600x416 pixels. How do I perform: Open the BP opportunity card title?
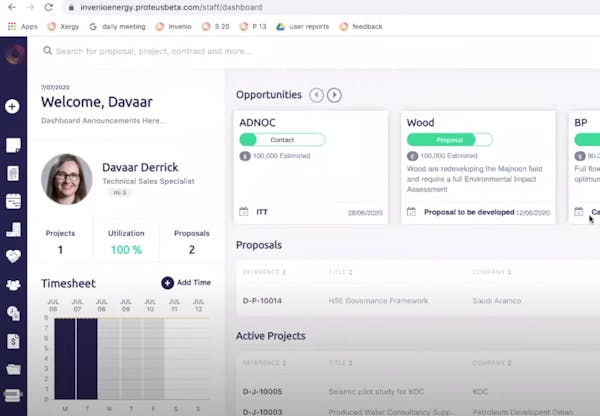(581, 122)
